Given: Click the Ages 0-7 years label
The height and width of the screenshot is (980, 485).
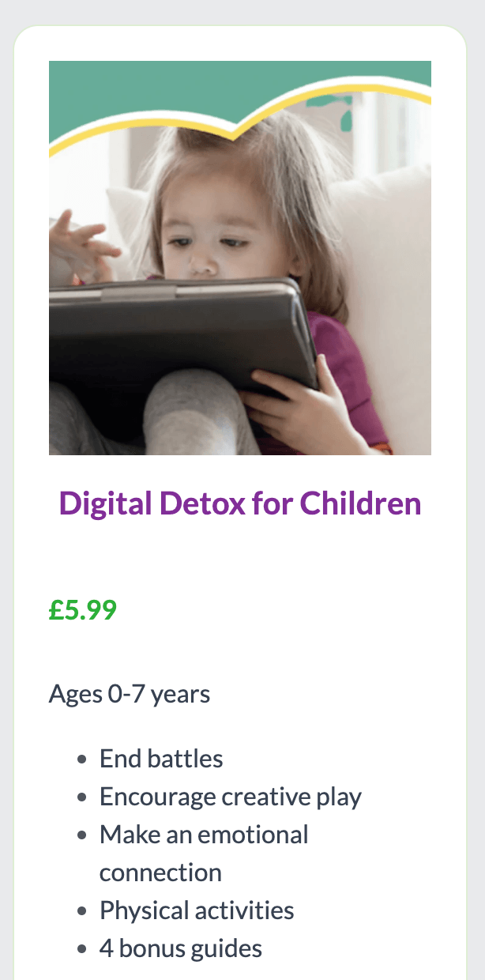Looking at the screenshot, I should point(130,695).
